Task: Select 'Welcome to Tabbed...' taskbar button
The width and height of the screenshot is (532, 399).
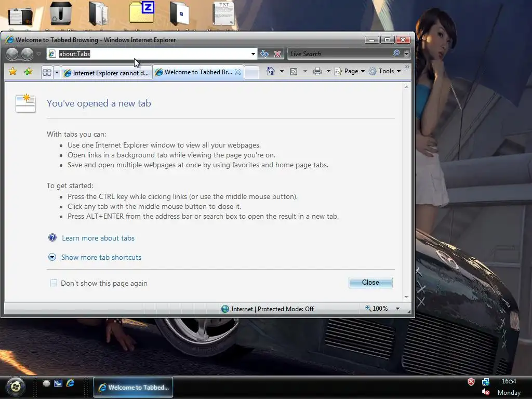Action: pos(133,387)
